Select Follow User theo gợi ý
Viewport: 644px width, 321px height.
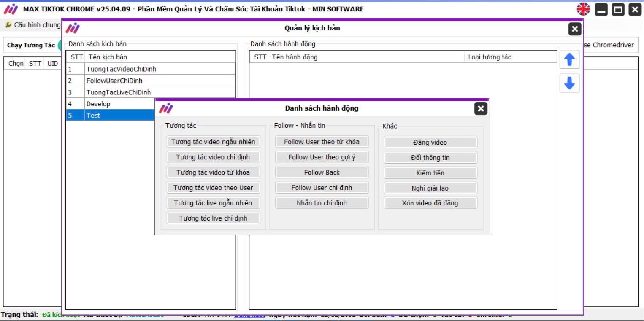(322, 157)
